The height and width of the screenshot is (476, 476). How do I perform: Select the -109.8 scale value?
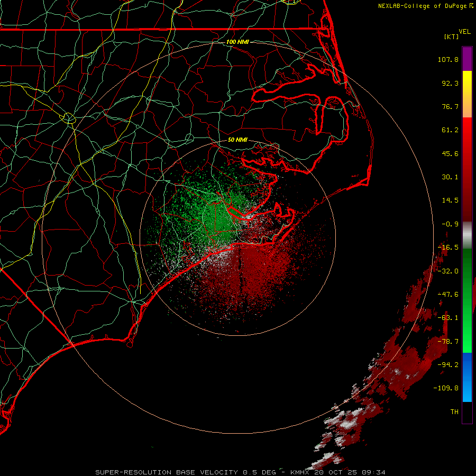point(446,388)
